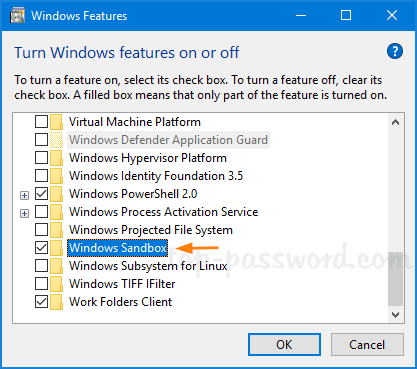Uncheck the Windows Sandbox checkbox

pyautogui.click(x=41, y=248)
